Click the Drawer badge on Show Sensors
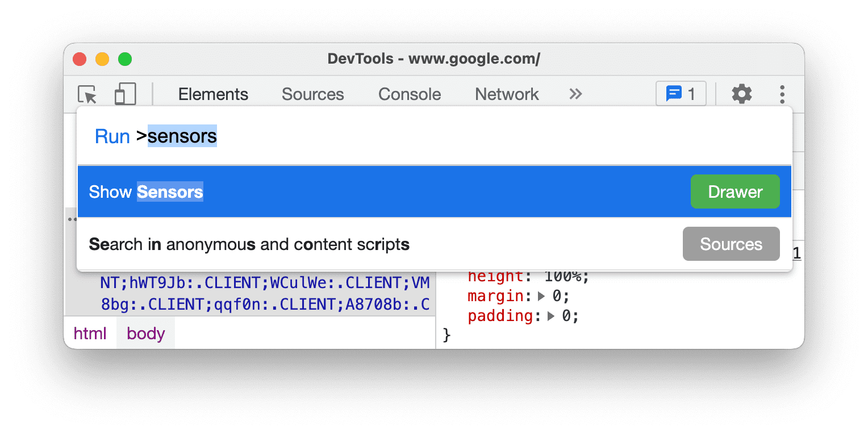 735,191
